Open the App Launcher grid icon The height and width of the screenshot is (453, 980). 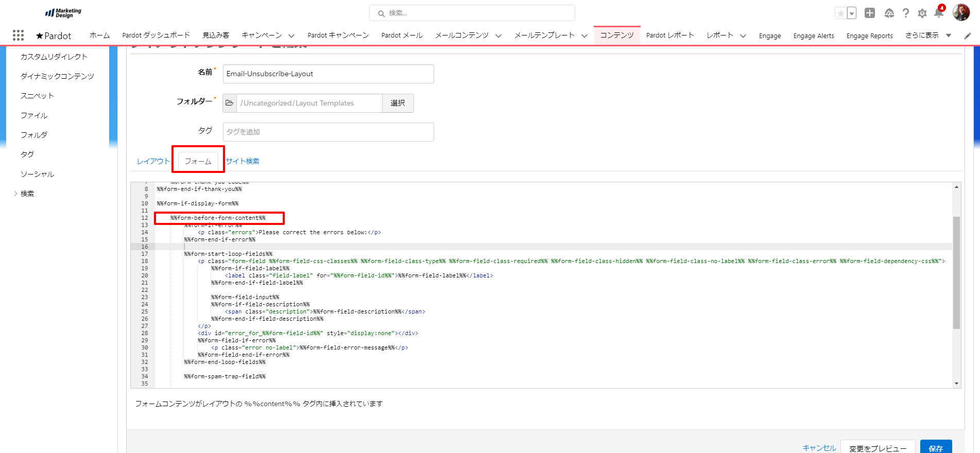pyautogui.click(x=18, y=35)
